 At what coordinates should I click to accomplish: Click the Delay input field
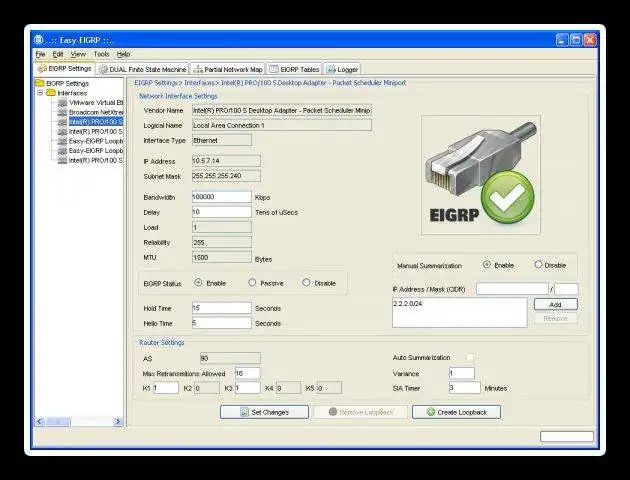[222, 212]
